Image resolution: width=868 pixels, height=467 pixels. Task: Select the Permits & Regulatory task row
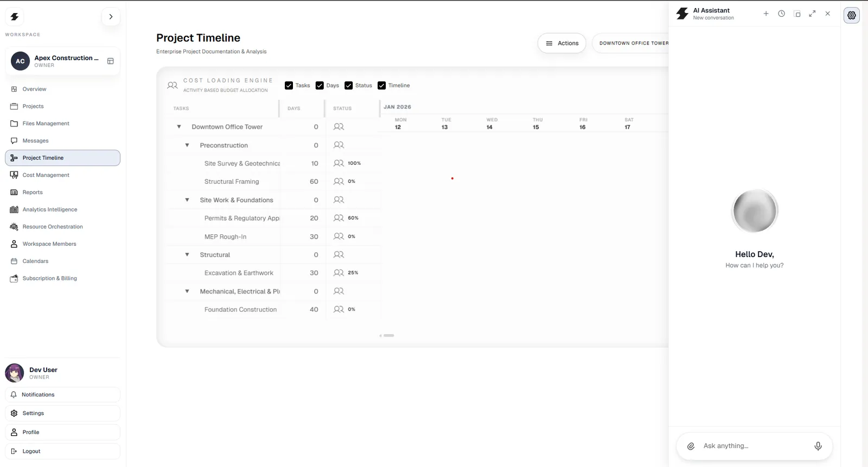coord(274,218)
